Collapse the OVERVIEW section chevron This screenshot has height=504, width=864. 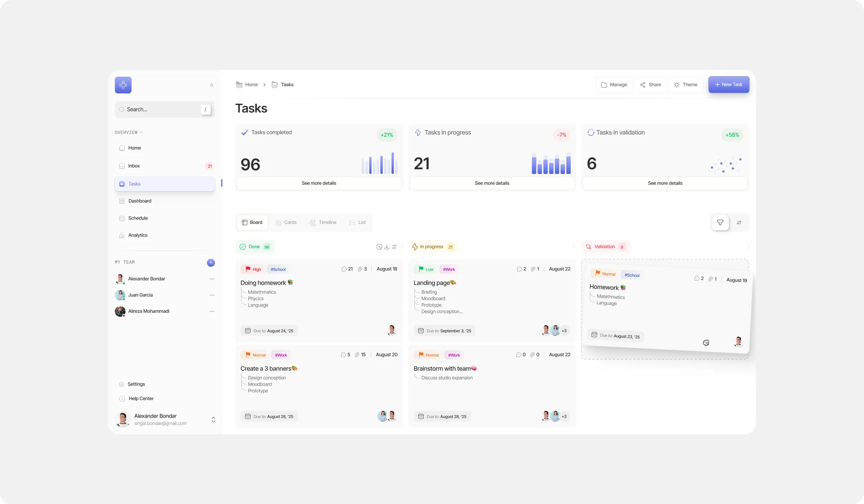pos(141,132)
